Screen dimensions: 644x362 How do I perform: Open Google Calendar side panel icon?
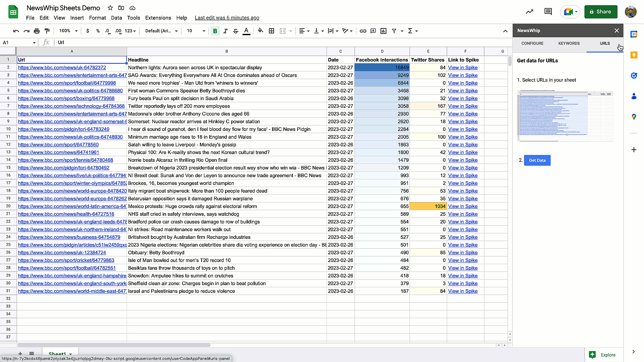(634, 34)
